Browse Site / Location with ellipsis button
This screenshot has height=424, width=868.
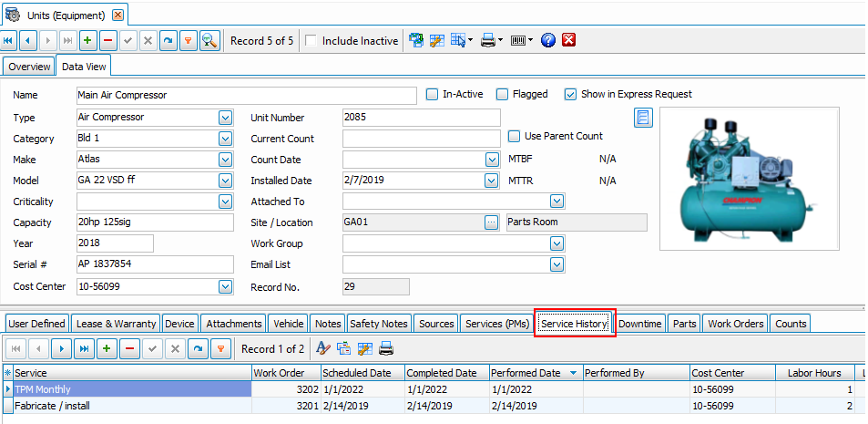[492, 222]
